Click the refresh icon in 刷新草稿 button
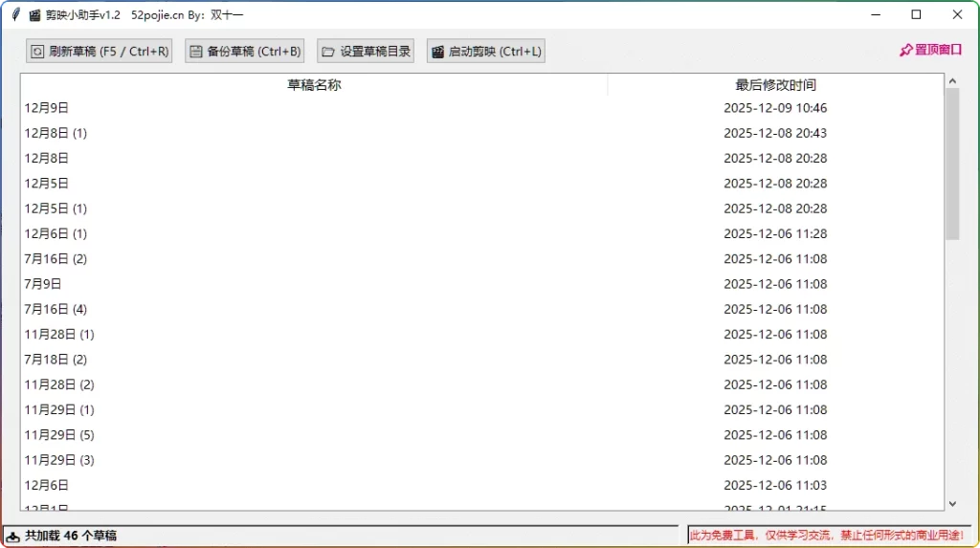Viewport: 980px width, 548px height. [x=37, y=52]
